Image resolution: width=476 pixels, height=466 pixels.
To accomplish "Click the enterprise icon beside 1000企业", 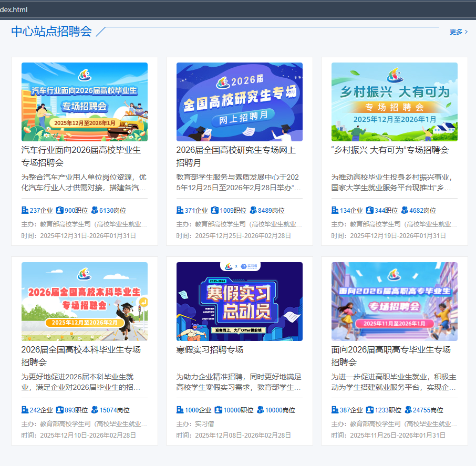I will [180, 410].
